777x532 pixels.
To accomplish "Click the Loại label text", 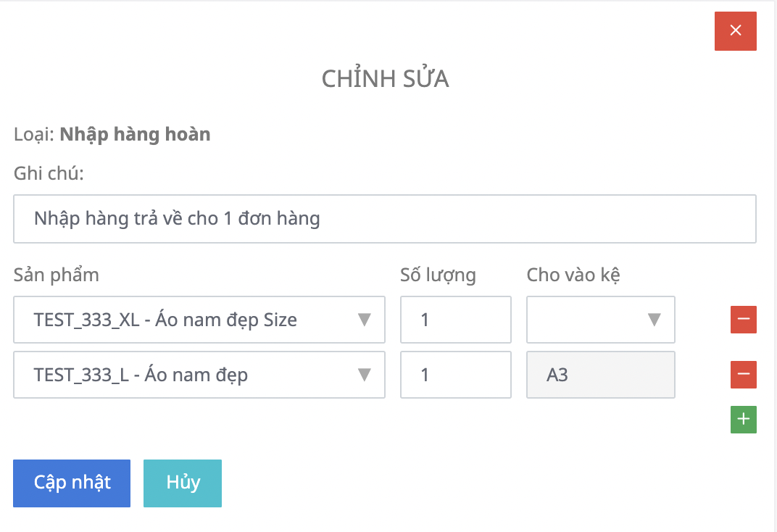I will [33, 134].
